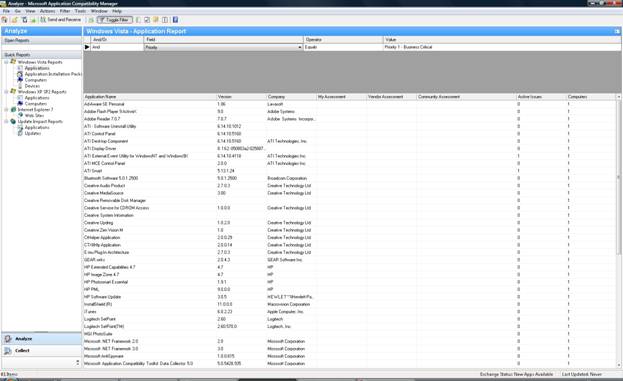Click the checkmark icon right of Toggle Filter
Viewport: 623px width, 381px height.
coord(147,19)
